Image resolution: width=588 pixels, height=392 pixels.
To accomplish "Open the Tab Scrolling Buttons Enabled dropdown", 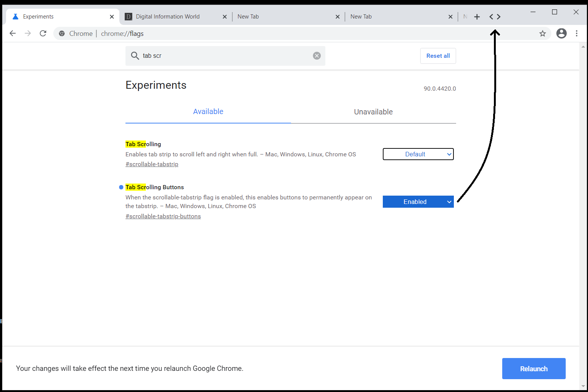I will coord(418,201).
